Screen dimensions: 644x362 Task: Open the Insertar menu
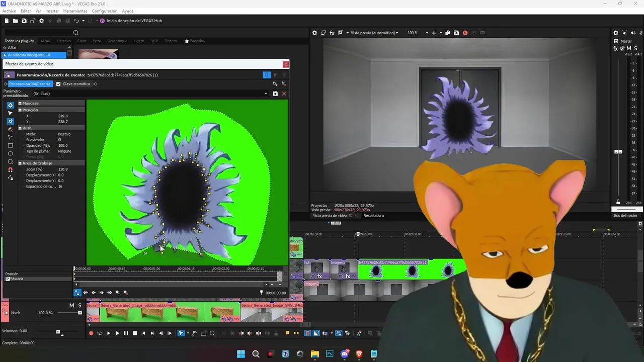point(52,11)
